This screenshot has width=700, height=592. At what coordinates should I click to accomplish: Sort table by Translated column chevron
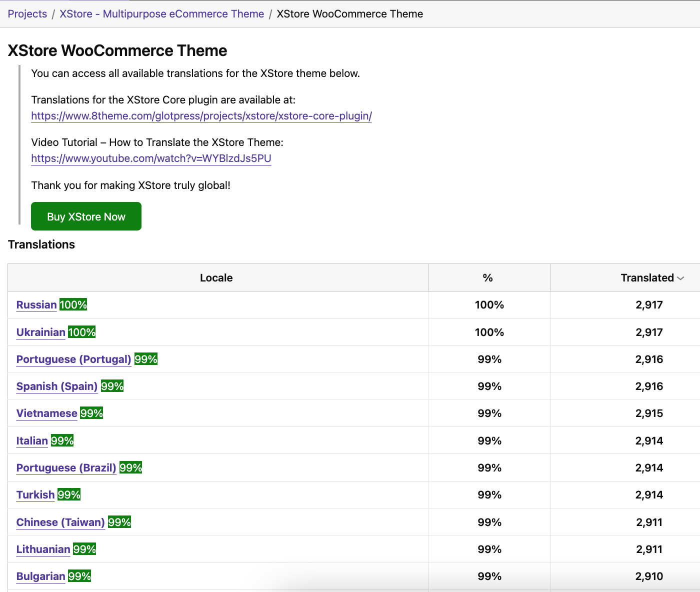(x=680, y=278)
